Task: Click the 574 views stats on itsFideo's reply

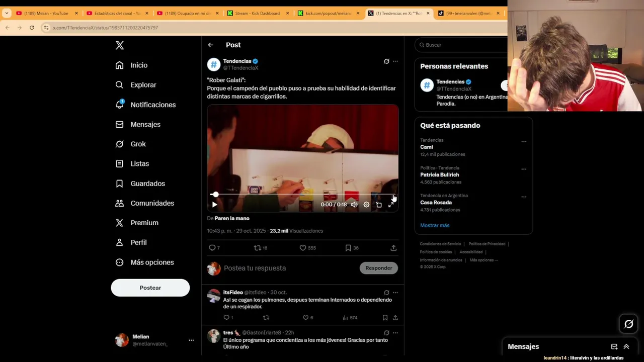Action: tap(350, 318)
